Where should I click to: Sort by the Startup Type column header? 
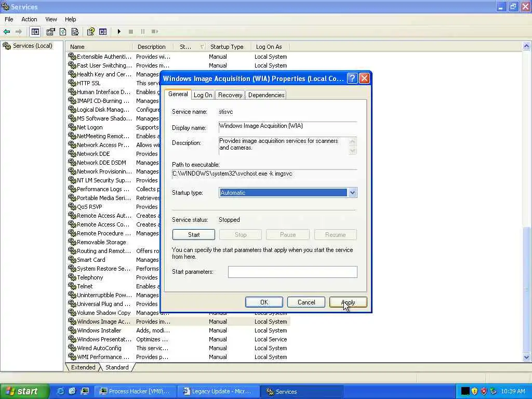tap(229, 46)
